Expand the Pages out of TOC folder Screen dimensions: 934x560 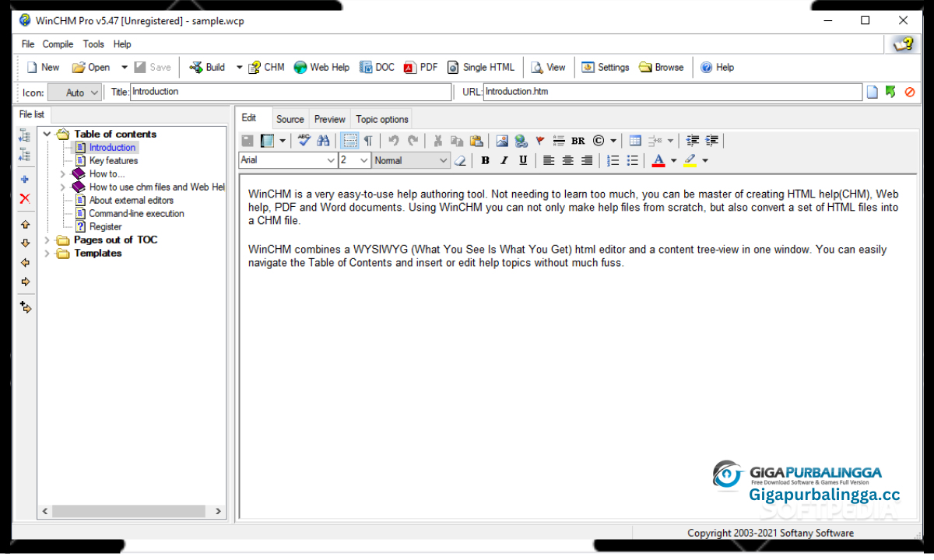point(47,240)
